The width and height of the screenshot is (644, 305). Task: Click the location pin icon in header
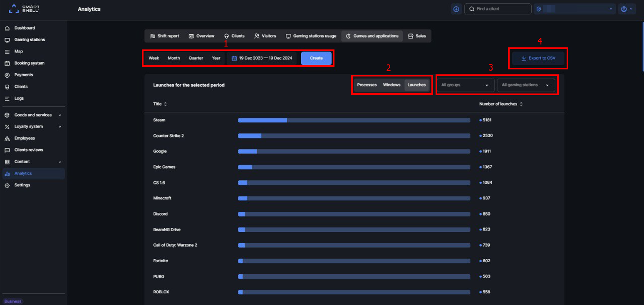point(539,9)
